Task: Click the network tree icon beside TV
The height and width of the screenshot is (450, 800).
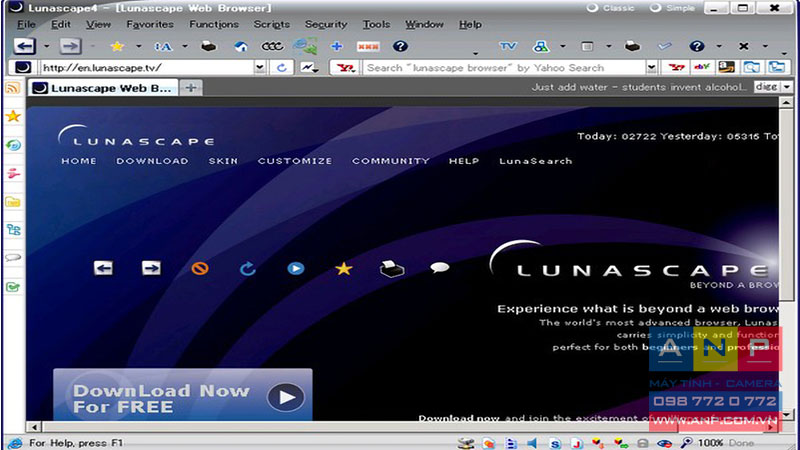Action: click(x=541, y=46)
